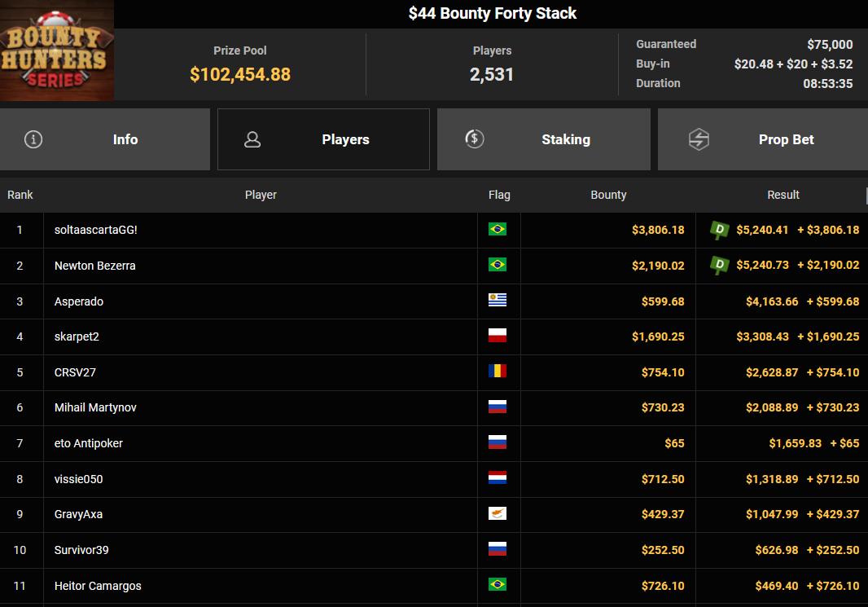This screenshot has height=607, width=868.
Task: Click the Uruguay flag next to Asperado
Action: [498, 300]
